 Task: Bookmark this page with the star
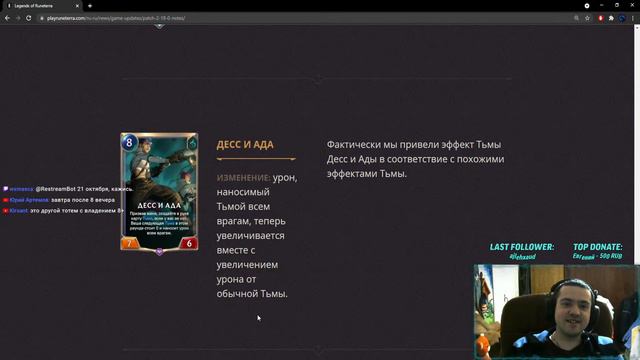click(587, 18)
